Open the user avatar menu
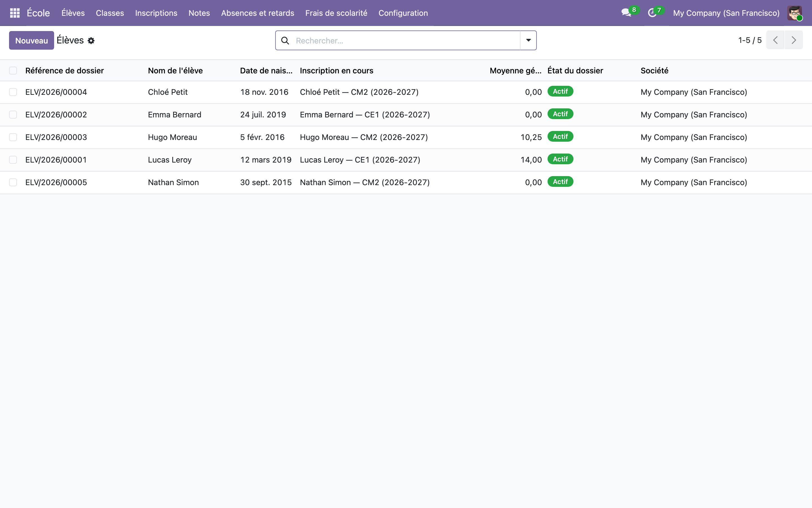The height and width of the screenshot is (508, 812). (795, 13)
